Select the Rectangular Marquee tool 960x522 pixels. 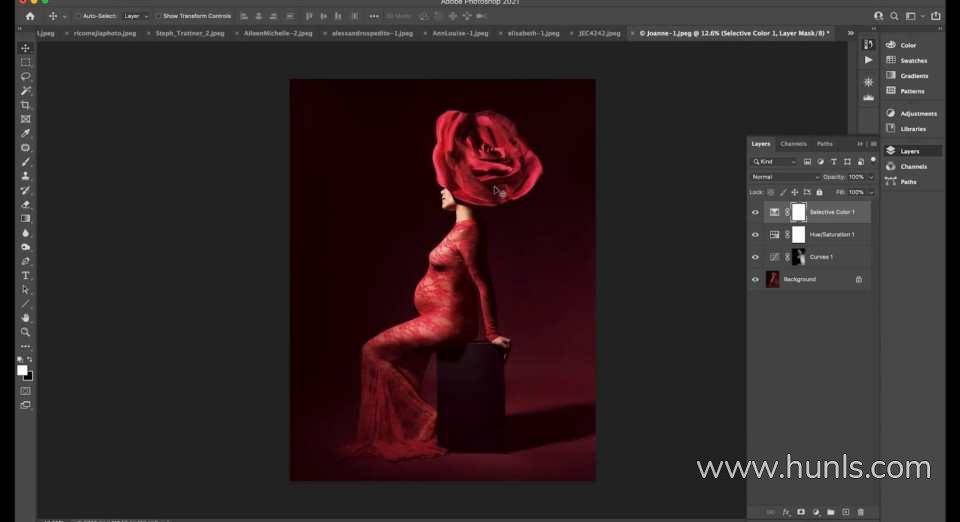point(25,62)
